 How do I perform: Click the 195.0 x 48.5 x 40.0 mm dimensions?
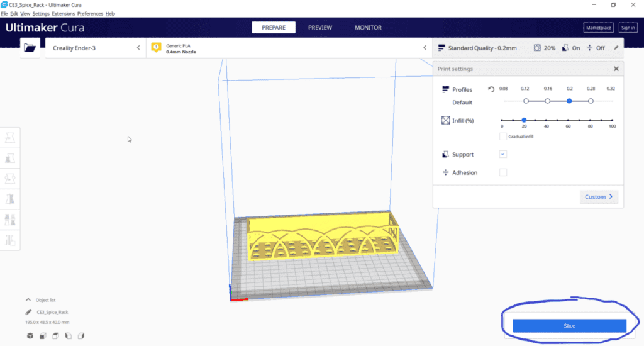pos(47,322)
